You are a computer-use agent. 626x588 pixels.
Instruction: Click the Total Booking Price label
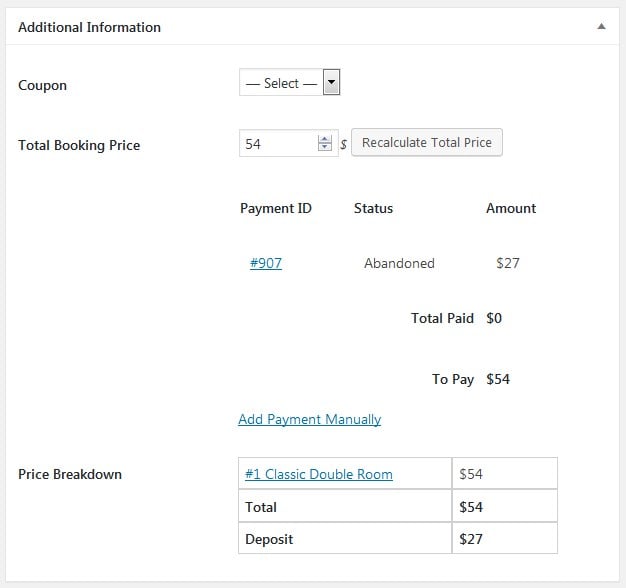tap(79, 145)
